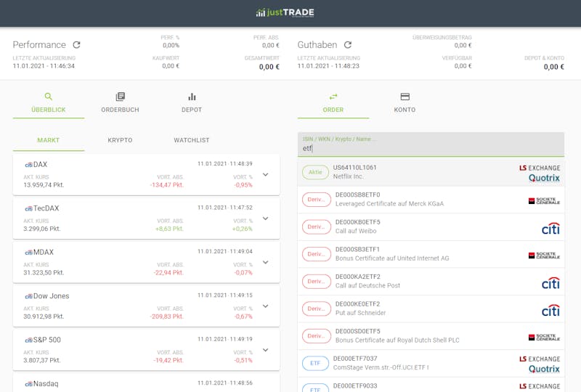
Task: Expand the TecDAX market card
Action: 265,219
